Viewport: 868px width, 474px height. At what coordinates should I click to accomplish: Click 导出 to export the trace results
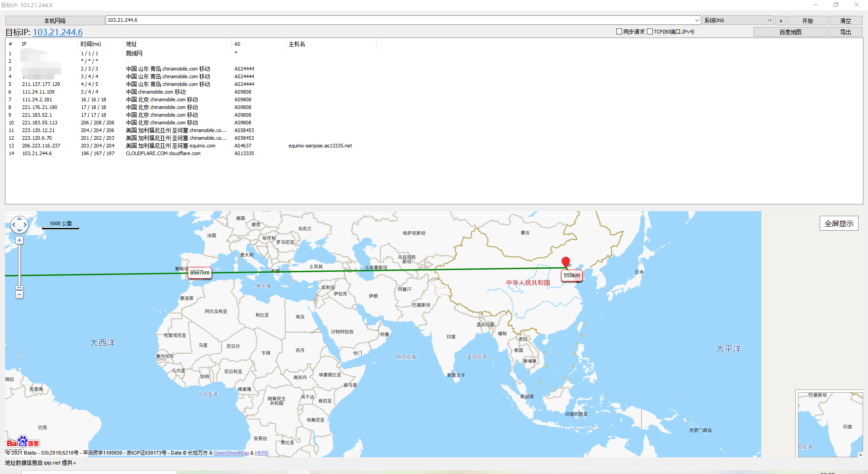(x=846, y=32)
